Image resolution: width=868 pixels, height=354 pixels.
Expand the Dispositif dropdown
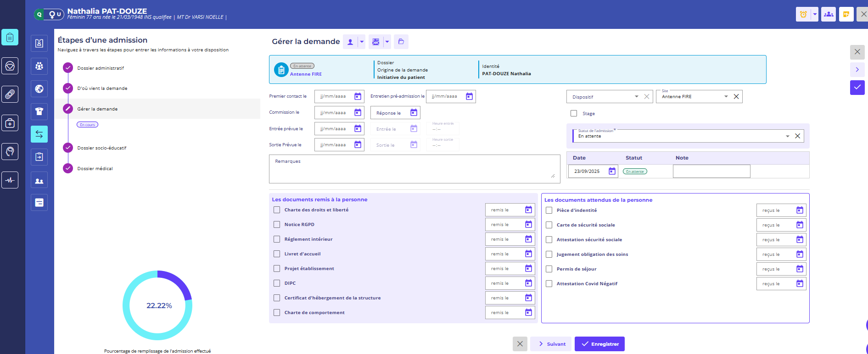point(636,97)
